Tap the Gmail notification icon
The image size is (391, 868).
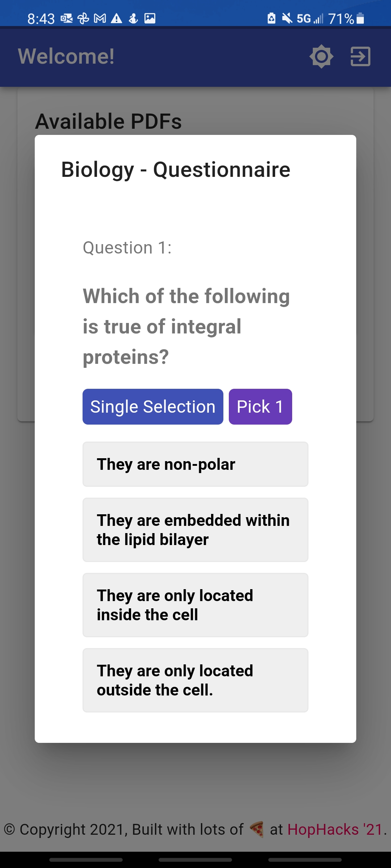coord(100,18)
